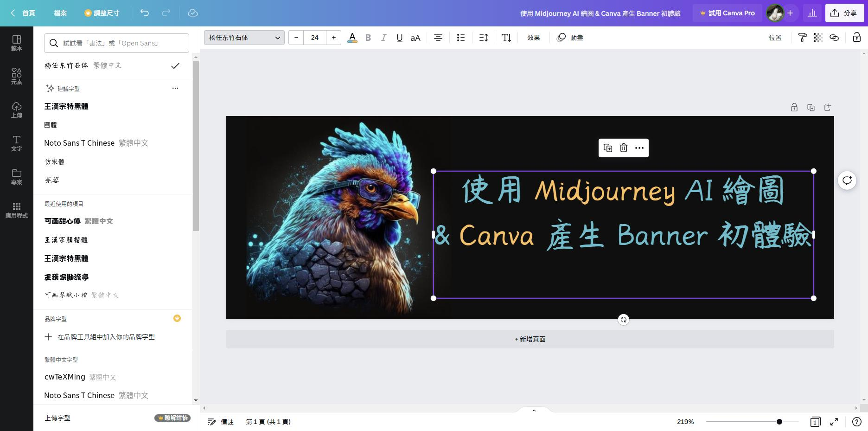Delete the selected text with trash icon

point(624,148)
